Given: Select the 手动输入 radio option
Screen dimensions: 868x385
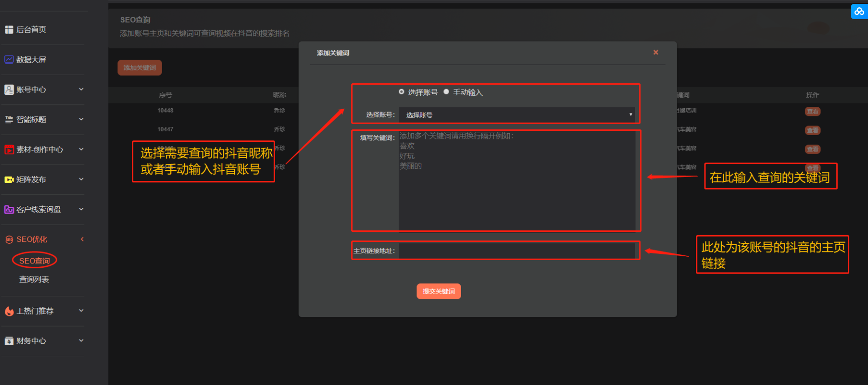Looking at the screenshot, I should [x=446, y=92].
